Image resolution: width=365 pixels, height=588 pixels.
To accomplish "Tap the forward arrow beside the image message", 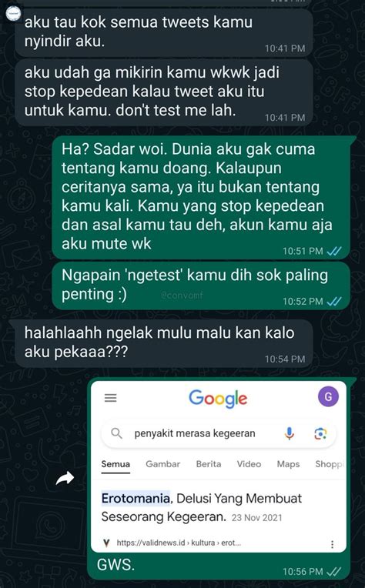I will tap(65, 479).
